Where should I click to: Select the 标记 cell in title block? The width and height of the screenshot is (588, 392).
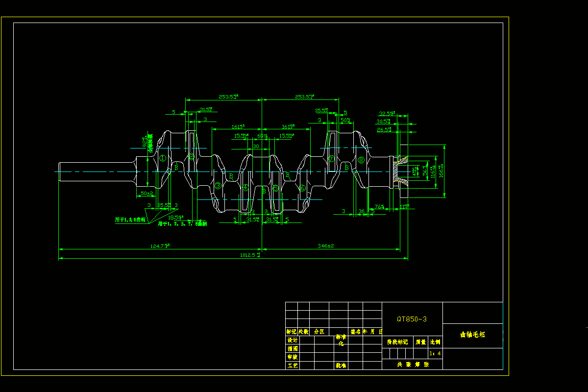tap(292, 332)
